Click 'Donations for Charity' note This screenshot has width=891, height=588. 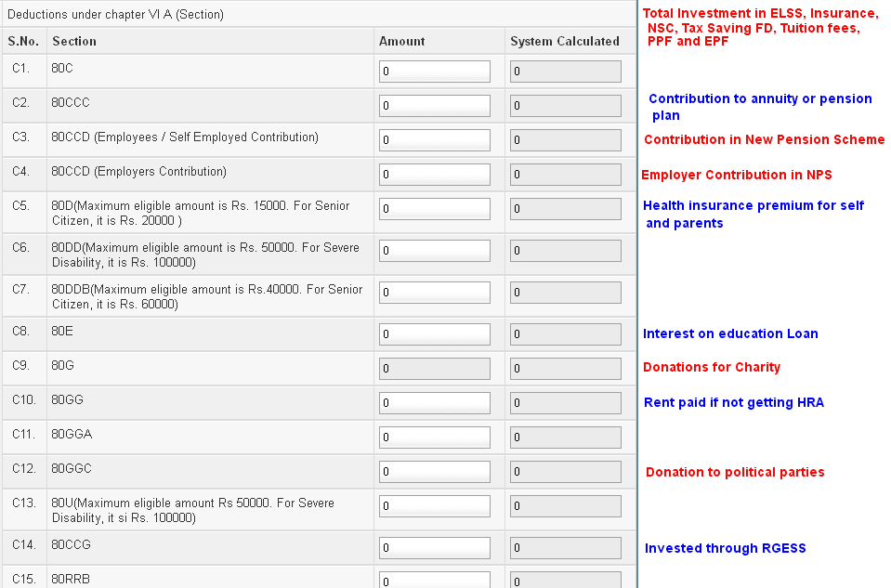(712, 367)
